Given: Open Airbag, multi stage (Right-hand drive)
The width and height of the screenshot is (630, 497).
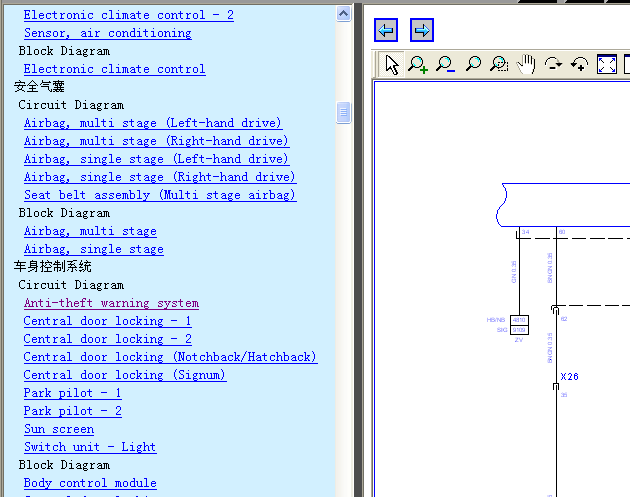Looking at the screenshot, I should pos(156,141).
